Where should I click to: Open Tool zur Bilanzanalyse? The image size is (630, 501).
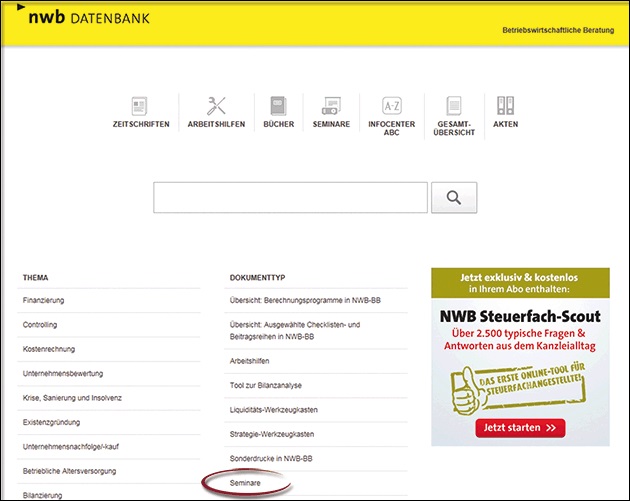[265, 386]
